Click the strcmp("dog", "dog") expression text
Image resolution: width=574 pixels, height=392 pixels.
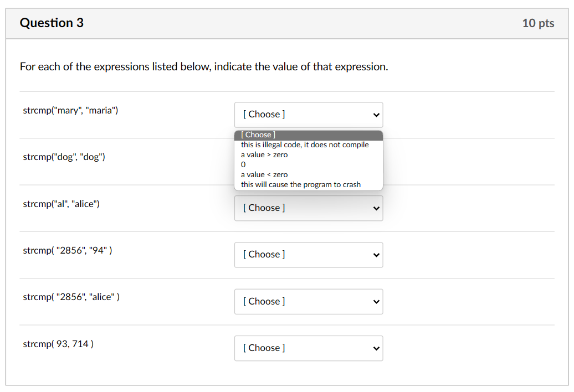pos(62,157)
